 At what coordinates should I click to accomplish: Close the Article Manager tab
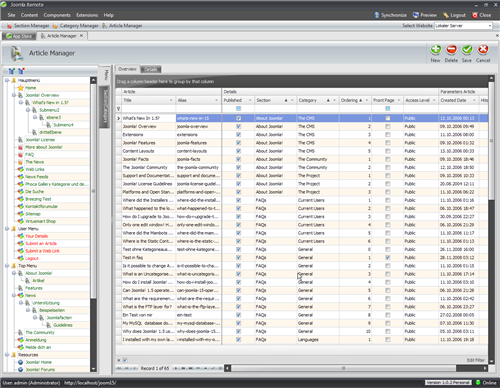point(81,36)
